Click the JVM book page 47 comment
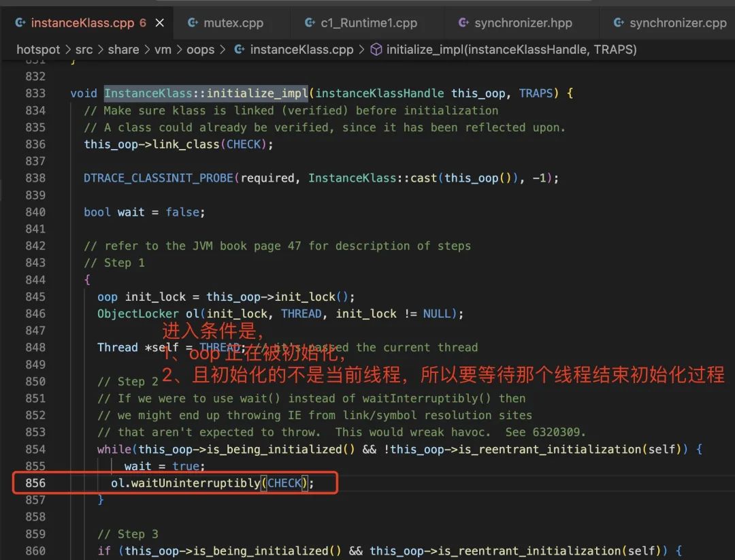Image resolution: width=735 pixels, height=560 pixels. (277, 246)
